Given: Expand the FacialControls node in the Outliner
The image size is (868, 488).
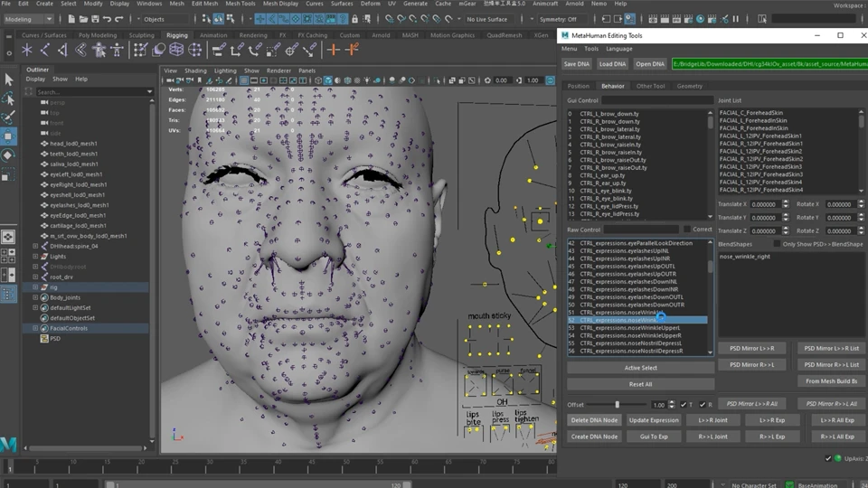Looking at the screenshot, I should [x=35, y=328].
